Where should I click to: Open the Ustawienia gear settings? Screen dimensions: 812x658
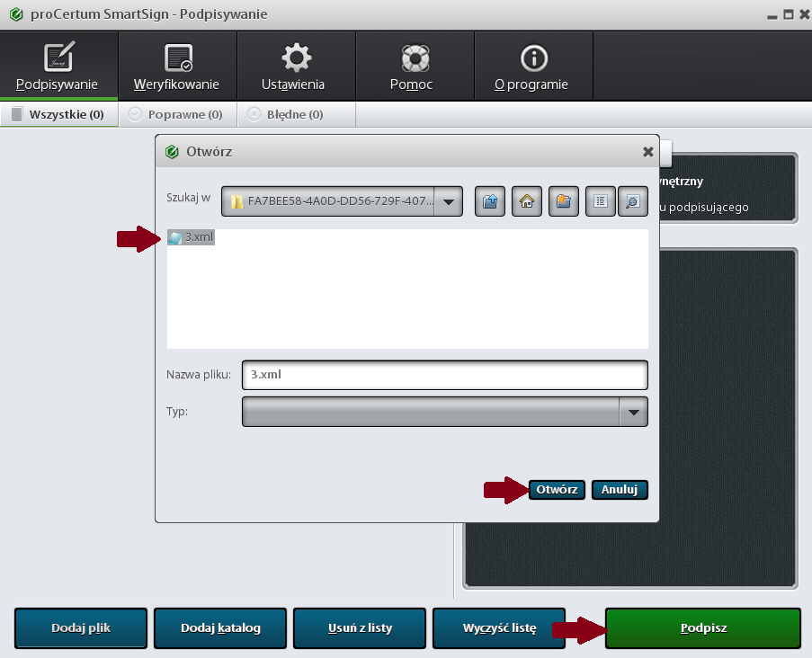(293, 67)
